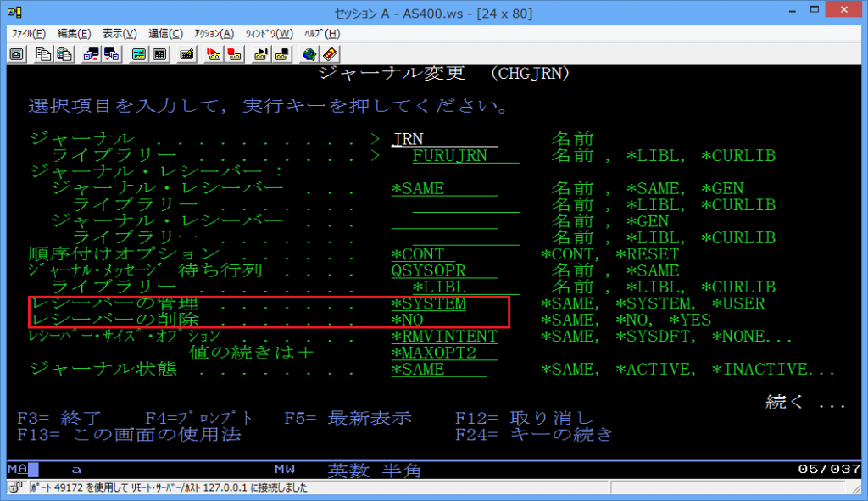This screenshot has width=868, height=501.
Task: Open the ヘルプ(H) menu
Action: 322,34
